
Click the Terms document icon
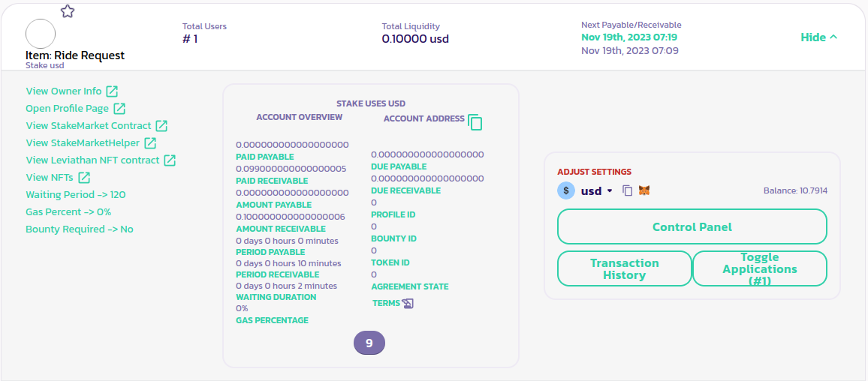tap(408, 304)
